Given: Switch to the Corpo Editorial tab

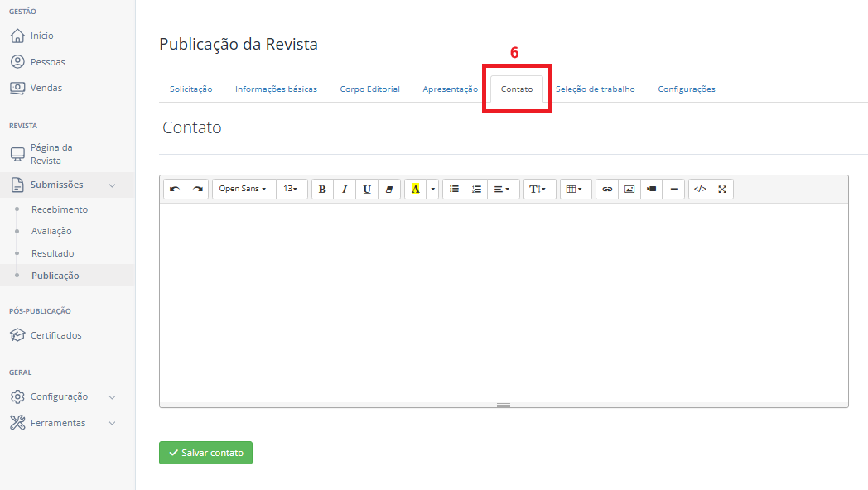Looking at the screenshot, I should tap(369, 89).
